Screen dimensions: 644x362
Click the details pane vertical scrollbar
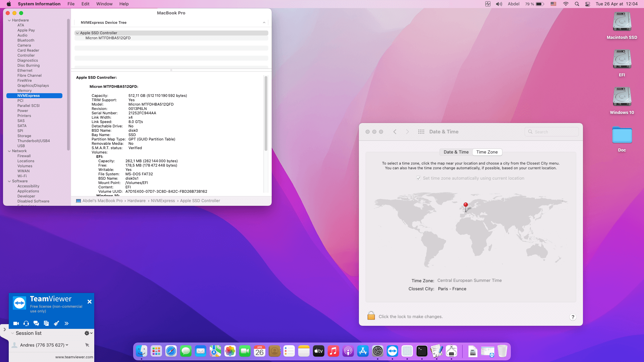(x=266, y=113)
